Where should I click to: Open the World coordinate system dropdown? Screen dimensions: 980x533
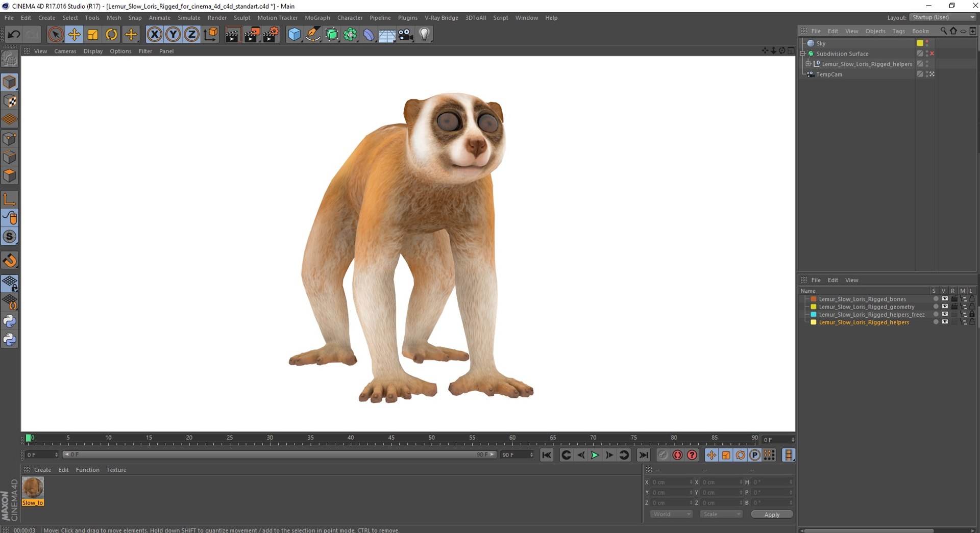[671, 514]
